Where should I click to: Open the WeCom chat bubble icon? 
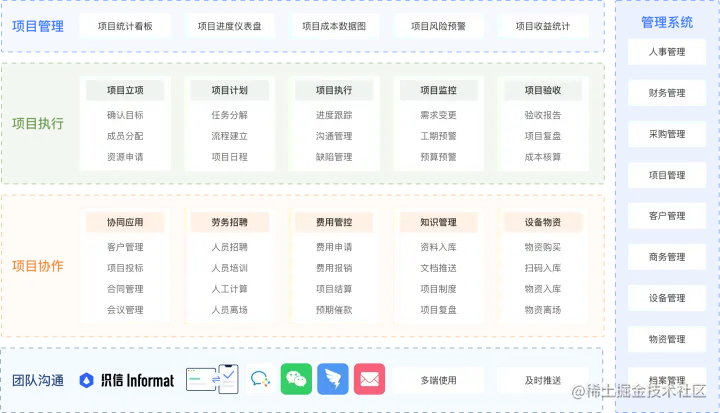pyautogui.click(x=260, y=379)
